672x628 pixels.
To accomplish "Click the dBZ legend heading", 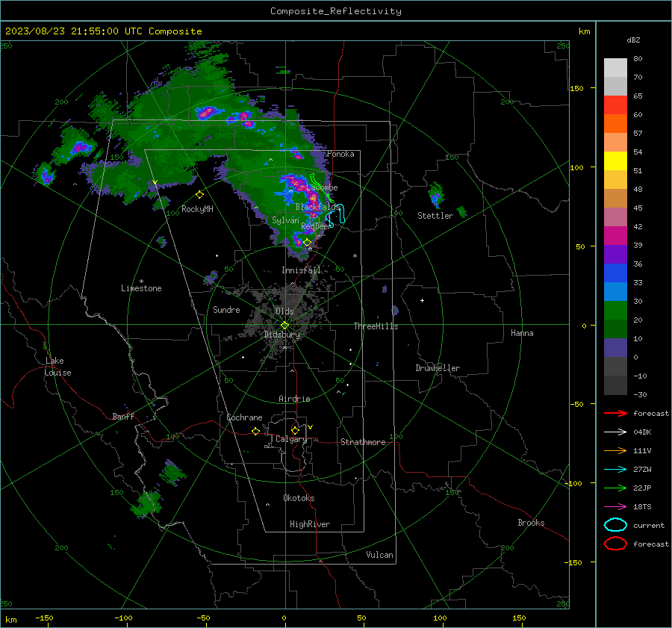I will click(x=633, y=40).
